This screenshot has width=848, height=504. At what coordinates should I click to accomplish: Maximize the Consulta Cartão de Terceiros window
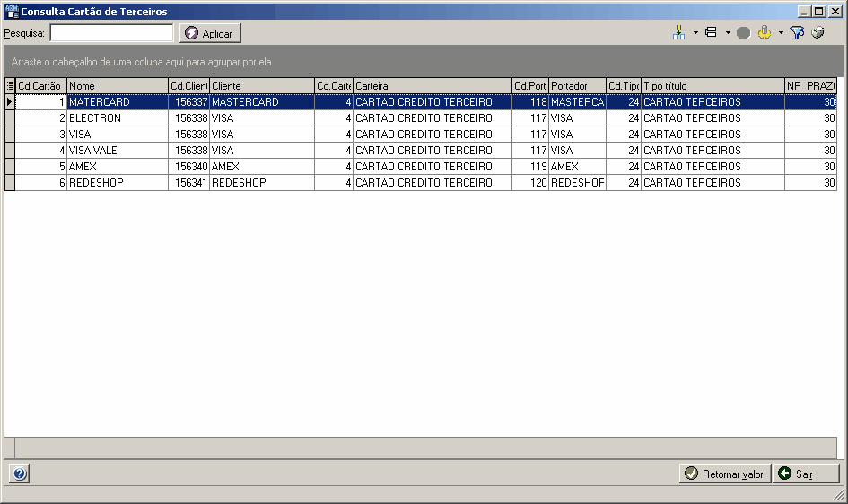[819, 12]
